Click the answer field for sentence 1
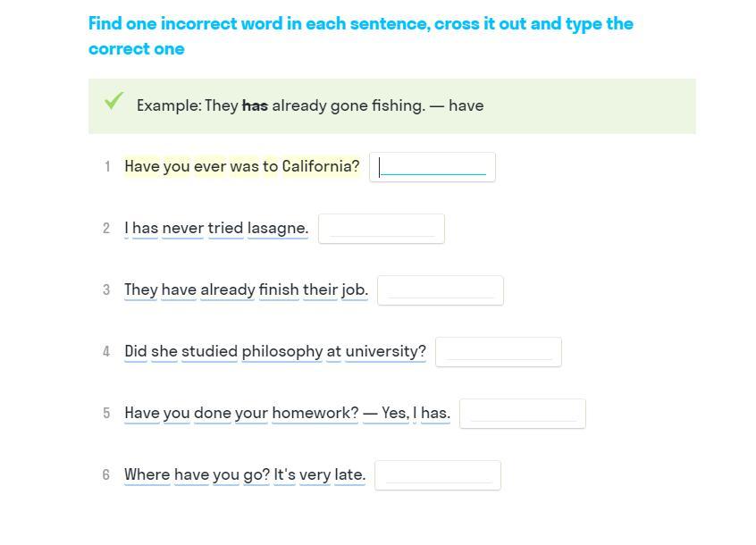 tap(433, 167)
